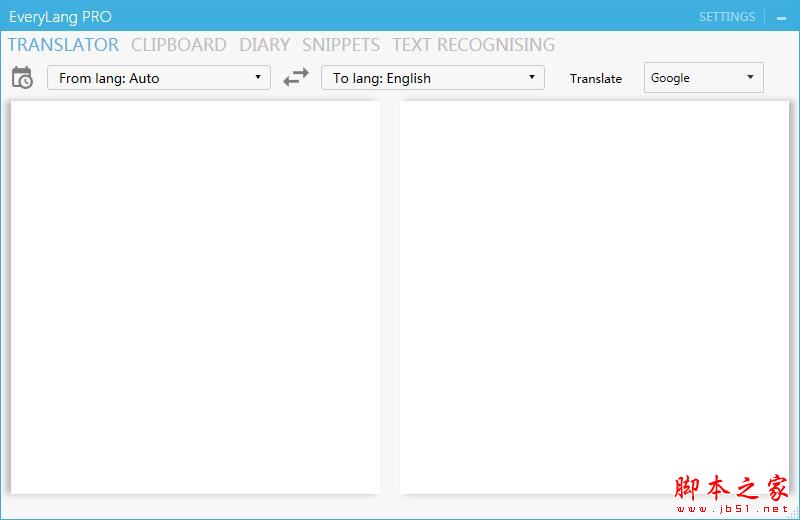Click the Translate button
Viewport: 800px width, 520px height.
coord(596,79)
